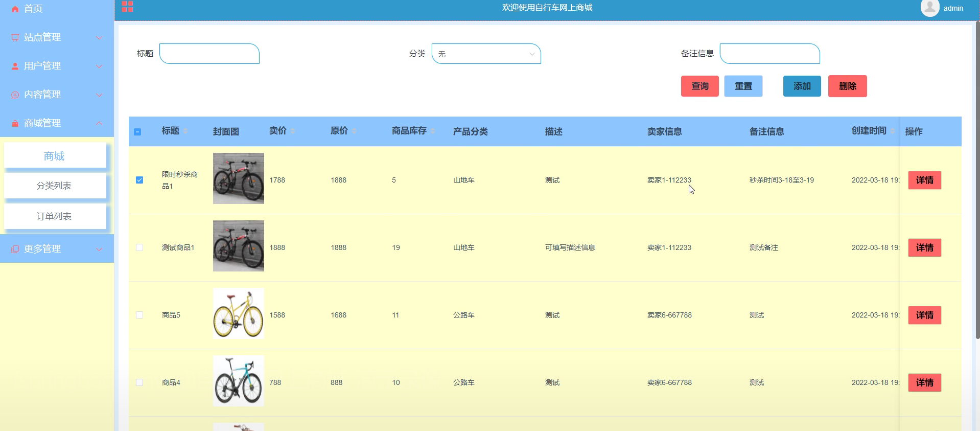The width and height of the screenshot is (980, 431).
Task: Click the 卖家信息 column header
Action: (665, 131)
